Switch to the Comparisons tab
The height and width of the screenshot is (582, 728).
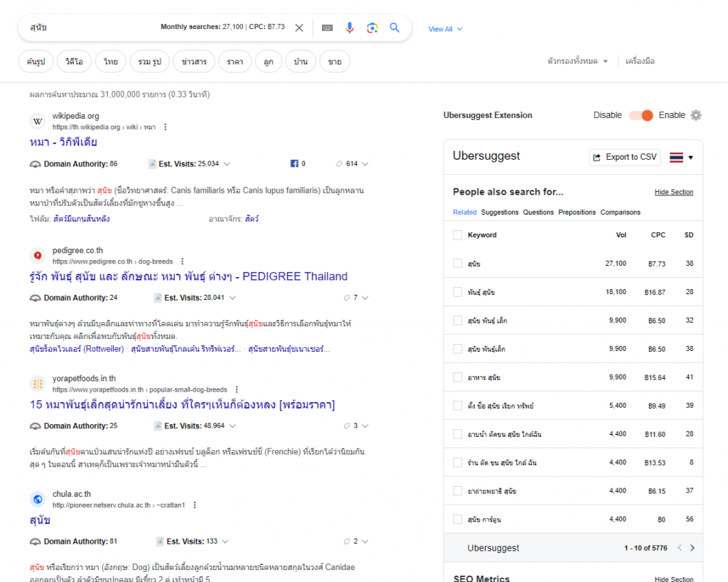click(x=620, y=212)
